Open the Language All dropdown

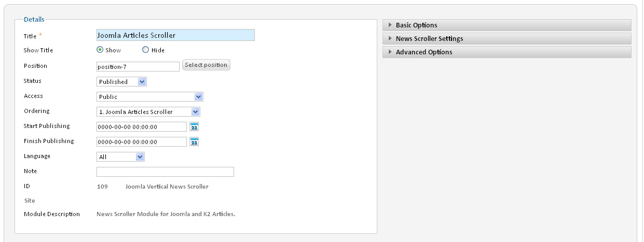click(x=121, y=156)
